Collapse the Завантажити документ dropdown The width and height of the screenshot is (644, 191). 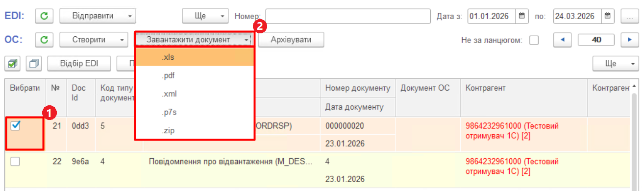[x=194, y=40]
